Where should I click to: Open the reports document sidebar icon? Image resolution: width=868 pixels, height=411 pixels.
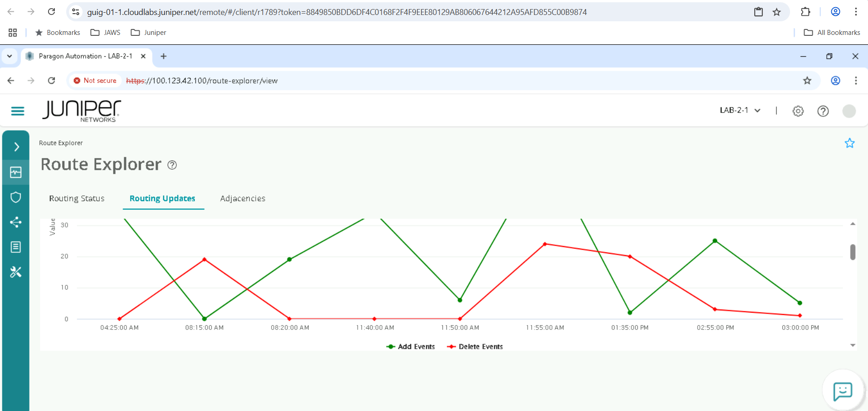coord(16,247)
